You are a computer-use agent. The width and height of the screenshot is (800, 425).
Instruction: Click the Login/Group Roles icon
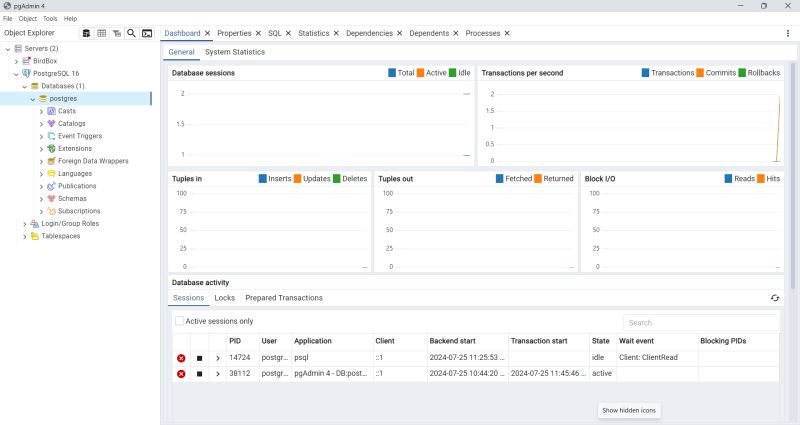coord(35,223)
